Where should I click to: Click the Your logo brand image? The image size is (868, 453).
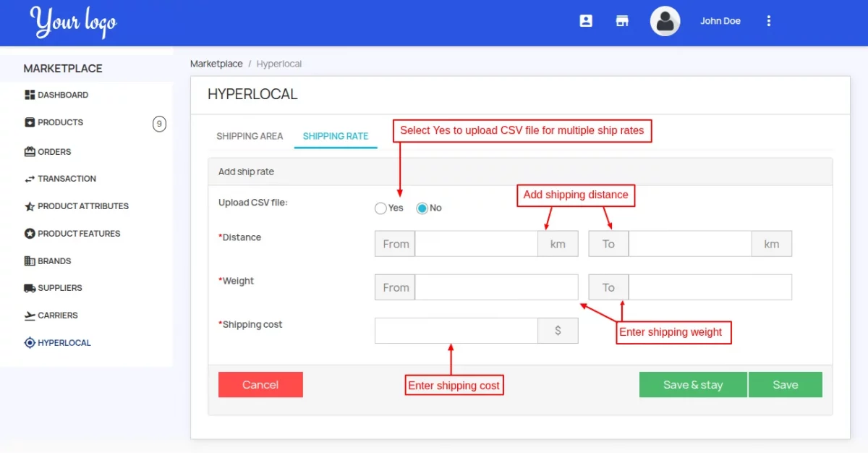74,22
